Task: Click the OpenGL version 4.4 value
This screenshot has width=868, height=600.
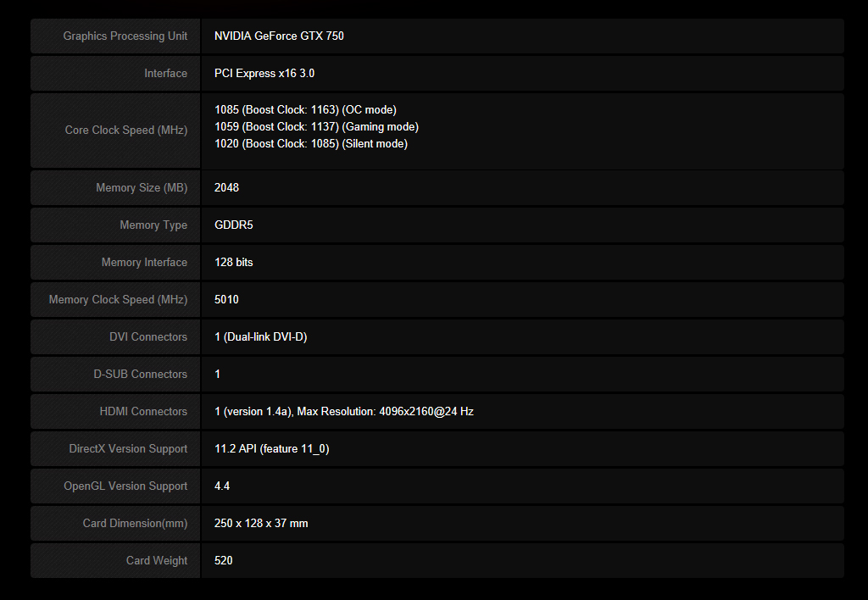Action: [x=222, y=486]
